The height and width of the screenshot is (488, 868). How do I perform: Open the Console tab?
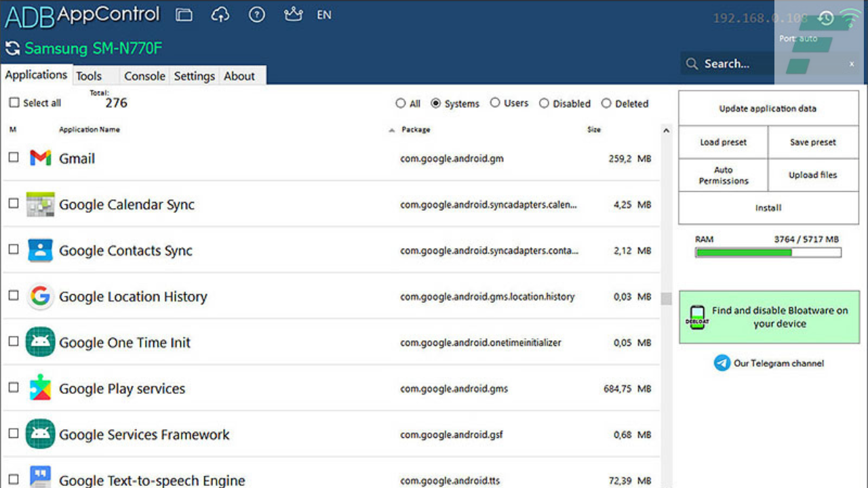coord(144,76)
